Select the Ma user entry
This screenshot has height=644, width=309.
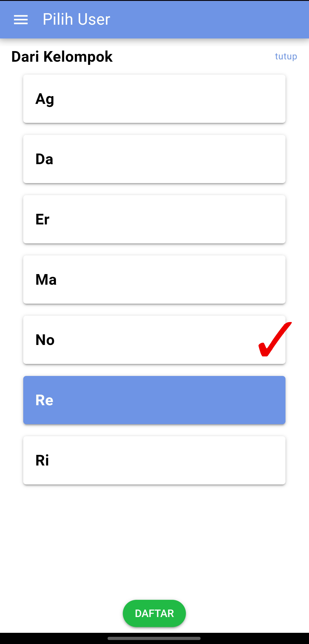[154, 280]
